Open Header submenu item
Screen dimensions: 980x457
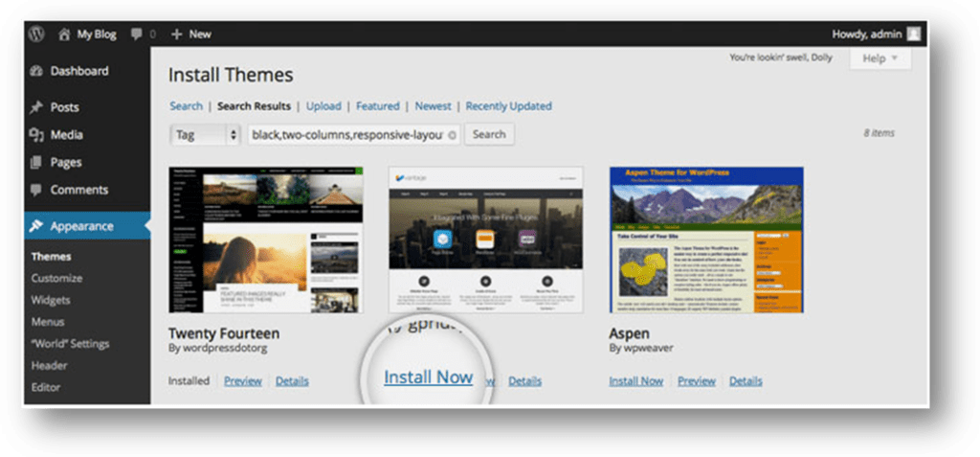point(49,366)
